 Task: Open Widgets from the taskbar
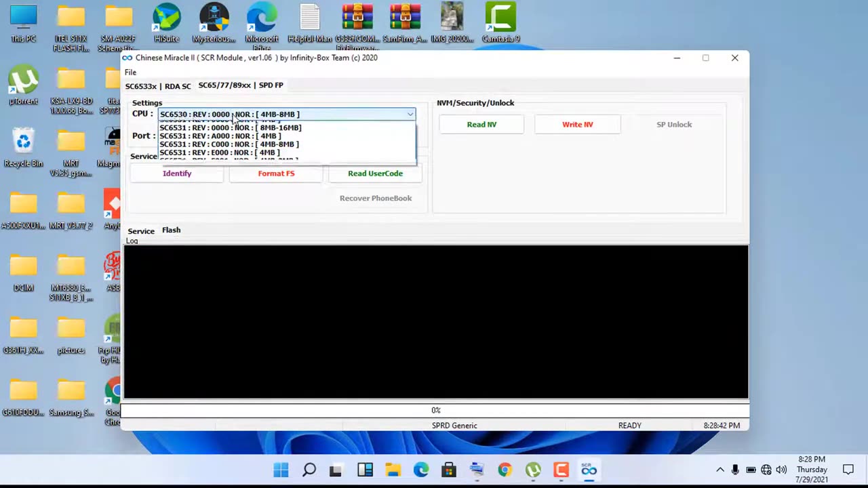(365, 470)
